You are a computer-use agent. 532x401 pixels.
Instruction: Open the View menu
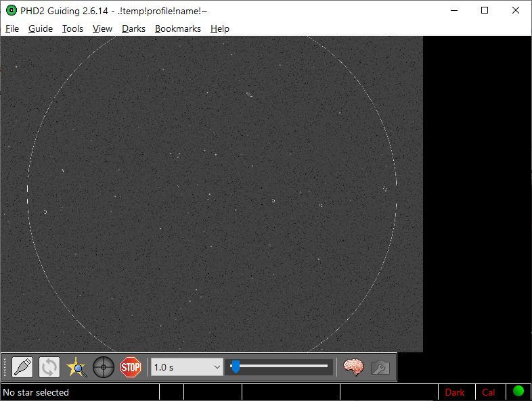[102, 28]
